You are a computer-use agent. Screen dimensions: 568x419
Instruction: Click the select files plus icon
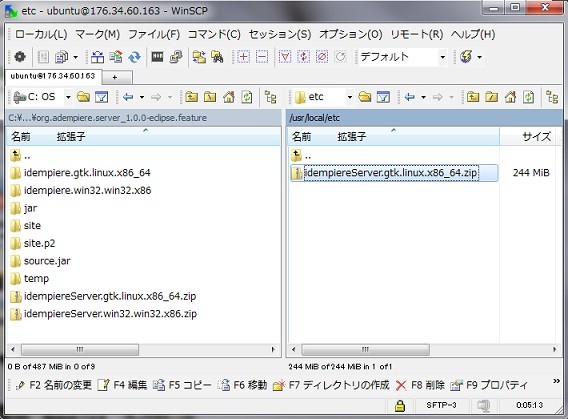point(243,57)
